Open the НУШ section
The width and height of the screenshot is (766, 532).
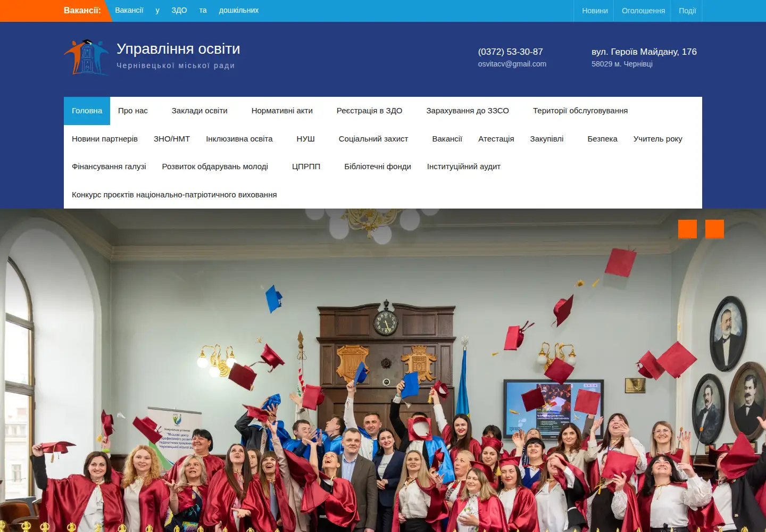click(306, 139)
